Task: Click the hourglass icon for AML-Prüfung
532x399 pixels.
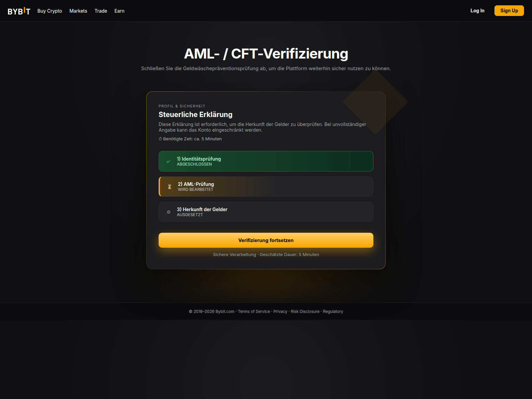Action: (x=170, y=187)
